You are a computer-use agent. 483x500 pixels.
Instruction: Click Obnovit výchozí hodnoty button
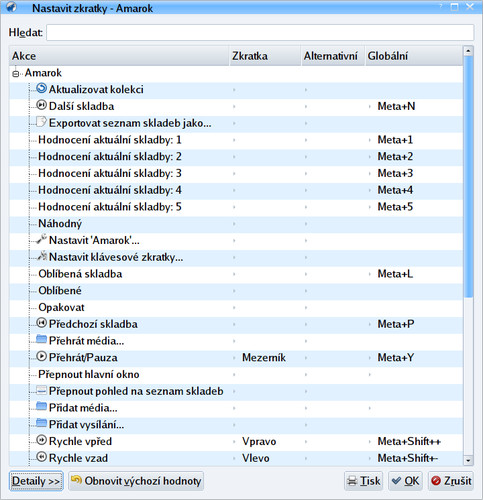click(136, 481)
